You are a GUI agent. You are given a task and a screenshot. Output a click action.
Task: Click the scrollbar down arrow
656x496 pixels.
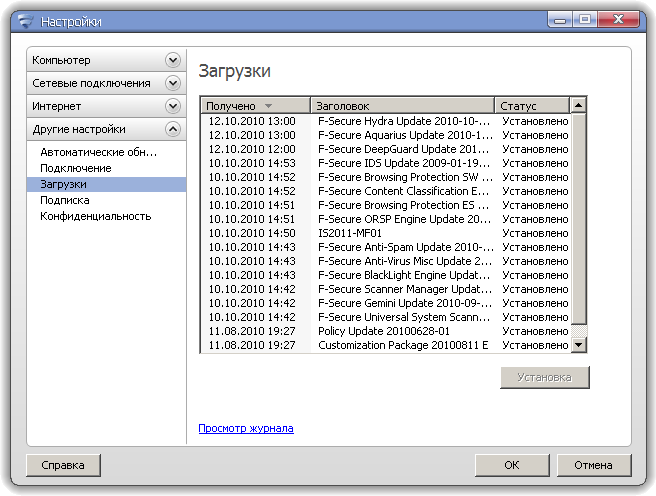(x=579, y=345)
